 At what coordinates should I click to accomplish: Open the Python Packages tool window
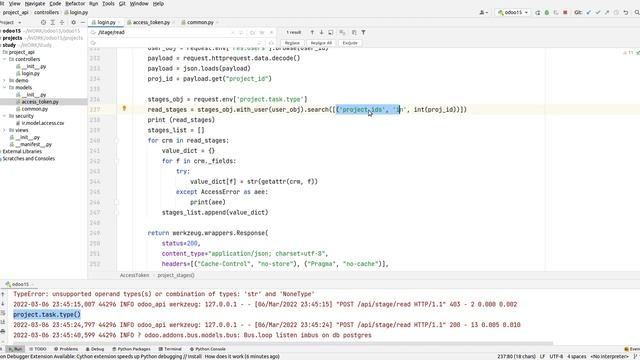131,349
